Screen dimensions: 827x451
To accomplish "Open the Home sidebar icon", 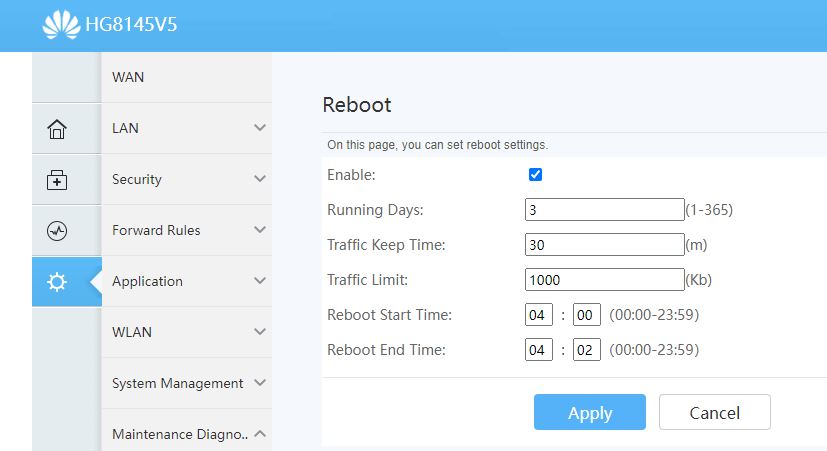I will click(x=57, y=129).
